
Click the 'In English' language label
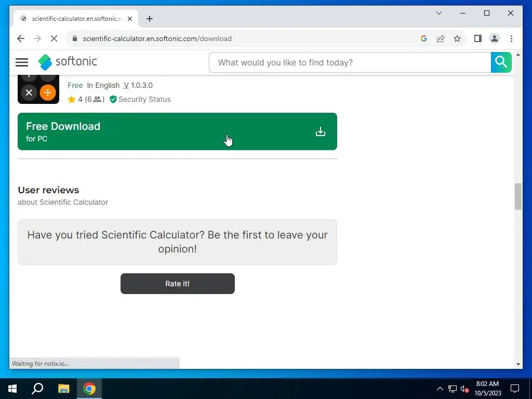point(103,86)
